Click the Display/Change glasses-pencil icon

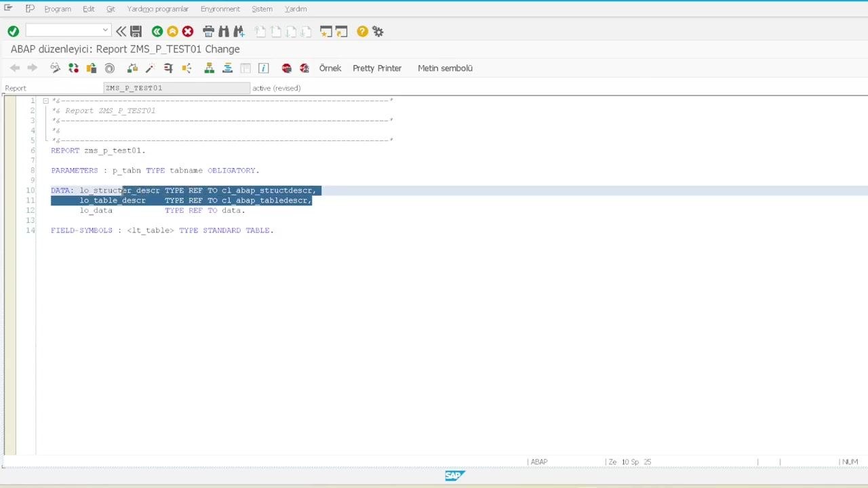click(55, 68)
